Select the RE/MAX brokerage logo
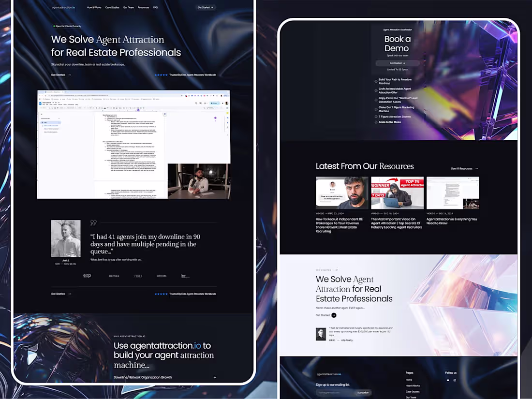Screen dimensions: 532x399 coord(114,275)
